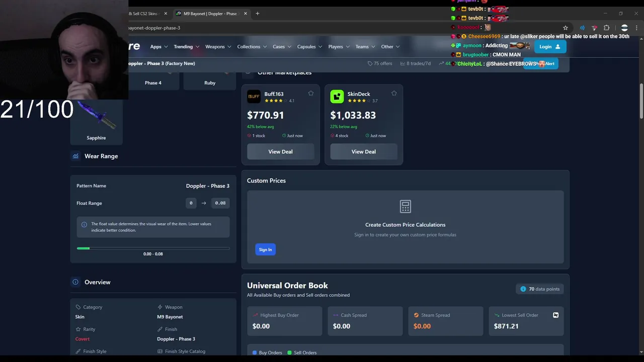This screenshot has height=362, width=644.
Task: Click the Covert rarity value
Action: (x=83, y=339)
